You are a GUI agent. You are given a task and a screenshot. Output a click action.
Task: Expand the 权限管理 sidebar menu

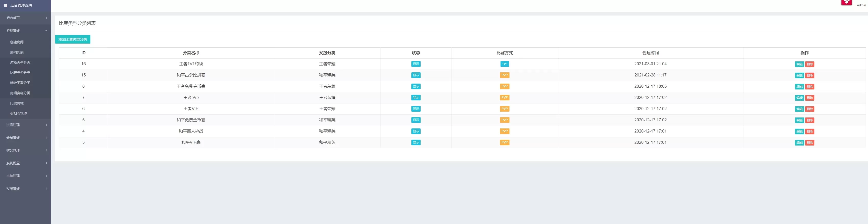pyautogui.click(x=25, y=189)
